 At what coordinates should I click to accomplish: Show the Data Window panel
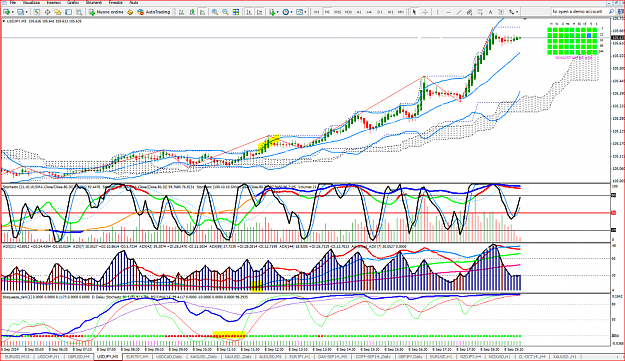47,12
